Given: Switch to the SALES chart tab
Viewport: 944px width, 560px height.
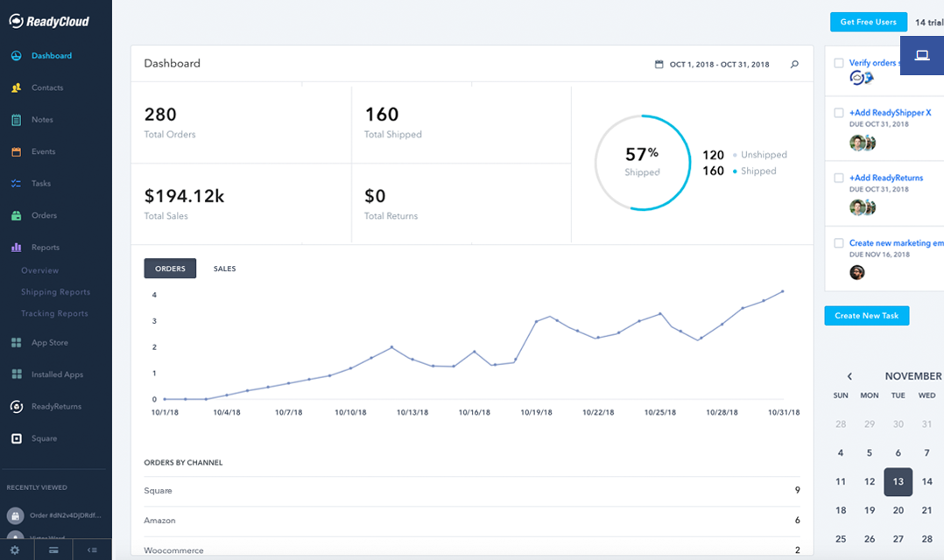Looking at the screenshot, I should pos(224,269).
